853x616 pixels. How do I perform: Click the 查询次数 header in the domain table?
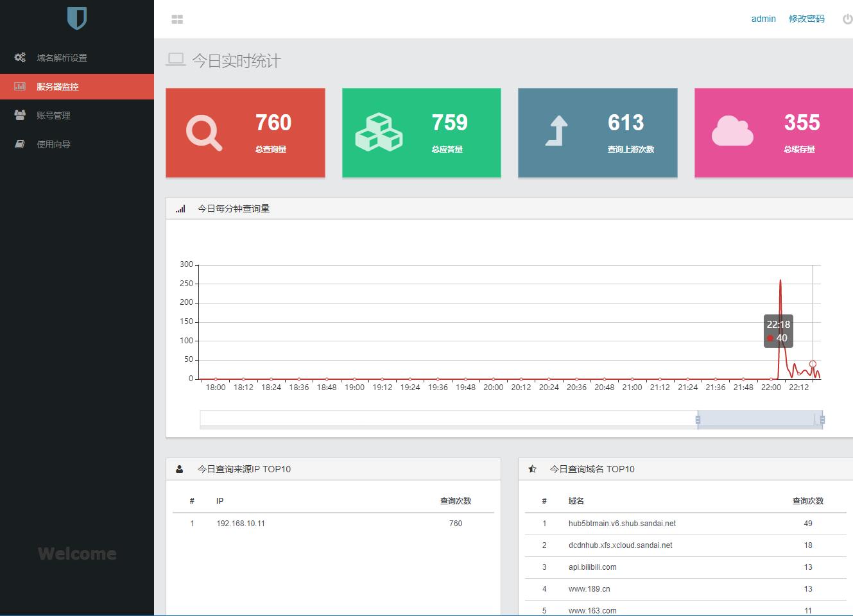pos(807,501)
